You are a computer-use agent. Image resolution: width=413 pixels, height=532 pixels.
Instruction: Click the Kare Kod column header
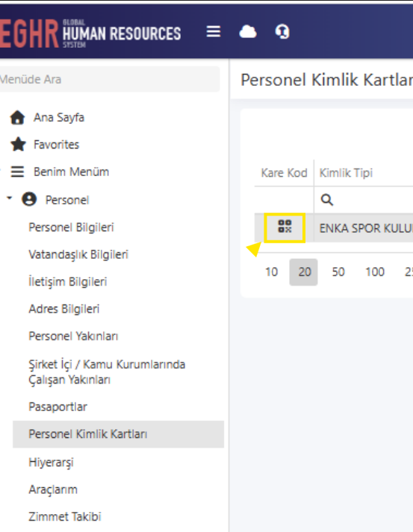tap(284, 172)
